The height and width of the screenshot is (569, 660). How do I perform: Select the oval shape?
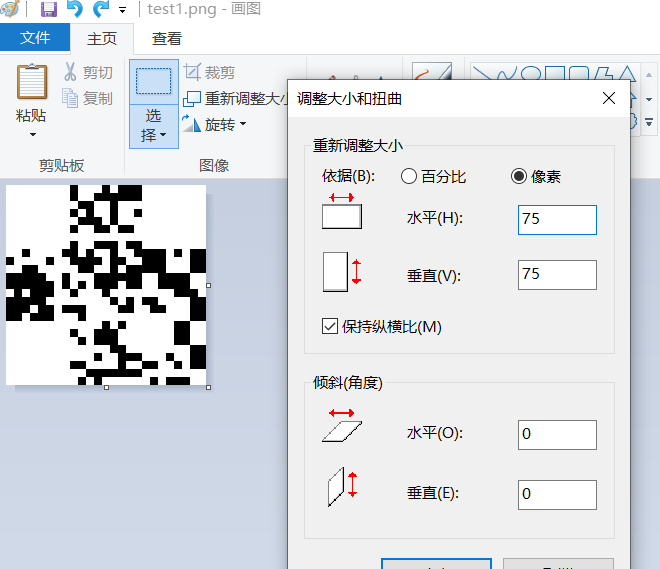coord(530,73)
